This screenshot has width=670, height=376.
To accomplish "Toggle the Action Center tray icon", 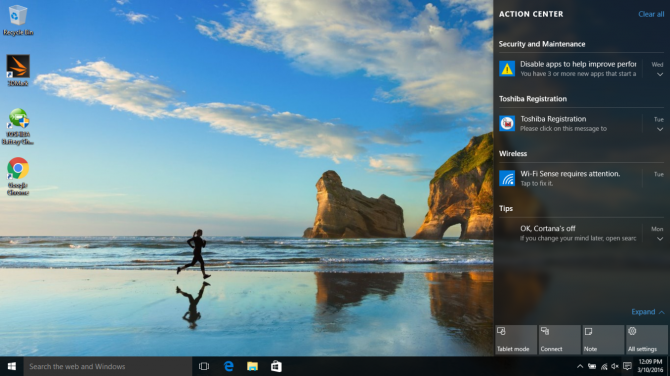I will point(627,366).
